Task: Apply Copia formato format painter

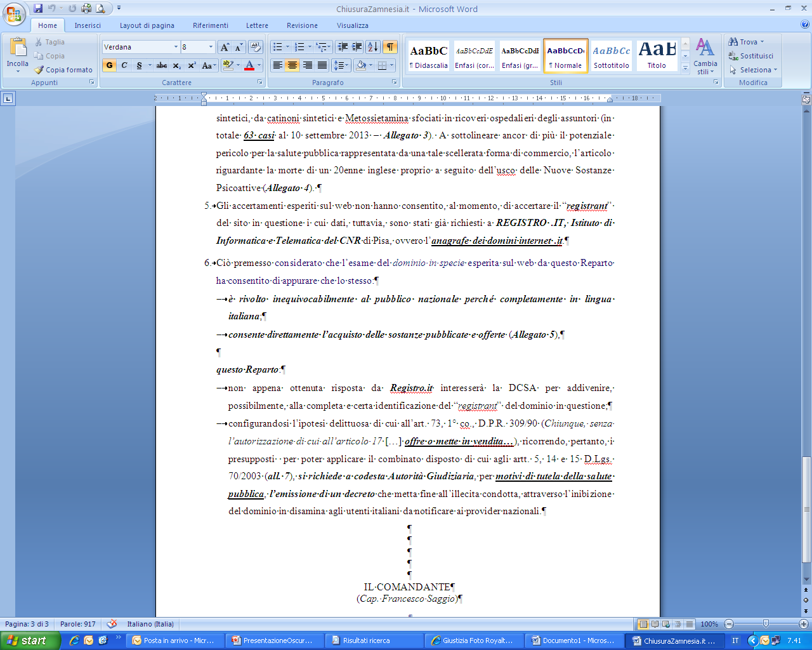Action: click(63, 70)
